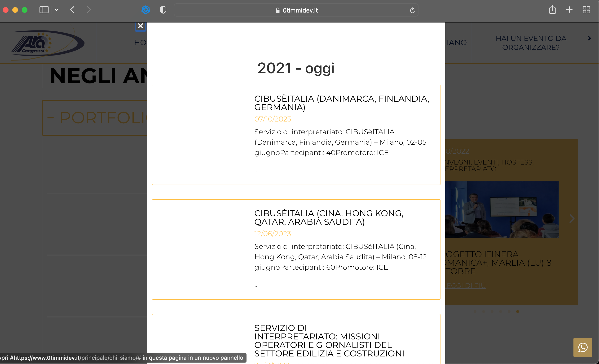Screen dimensions: 599x364
Task: Open the CIBUSèITALIA (Cina, Hong Kong) title
Action: (329, 218)
